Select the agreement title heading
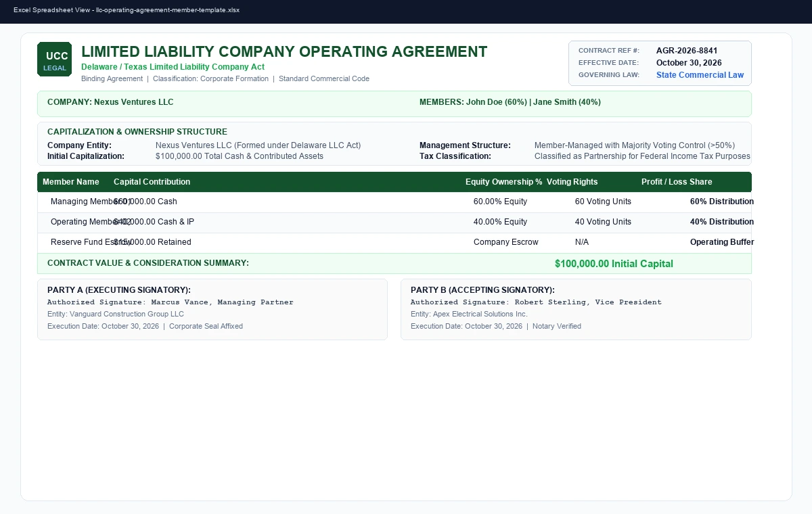This screenshot has width=812, height=514. (x=284, y=52)
